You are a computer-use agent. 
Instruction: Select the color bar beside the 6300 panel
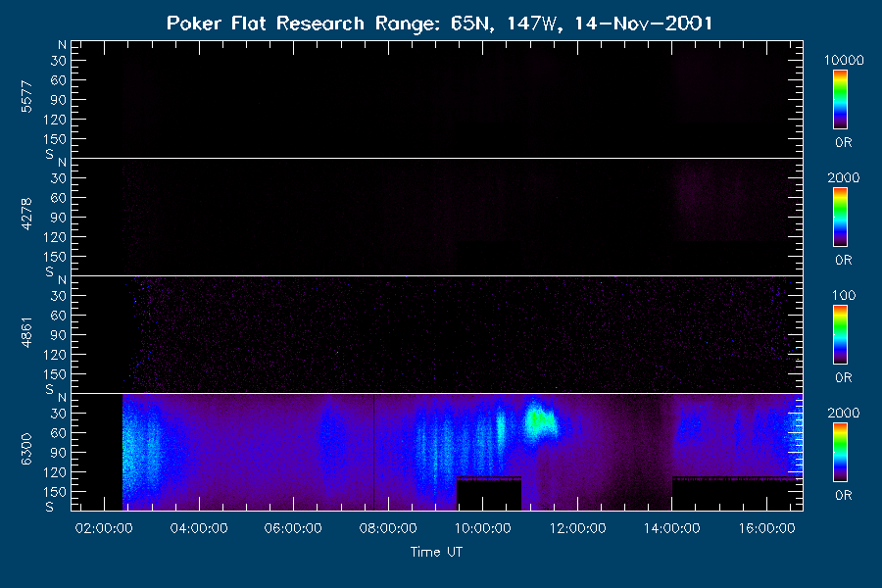point(840,453)
